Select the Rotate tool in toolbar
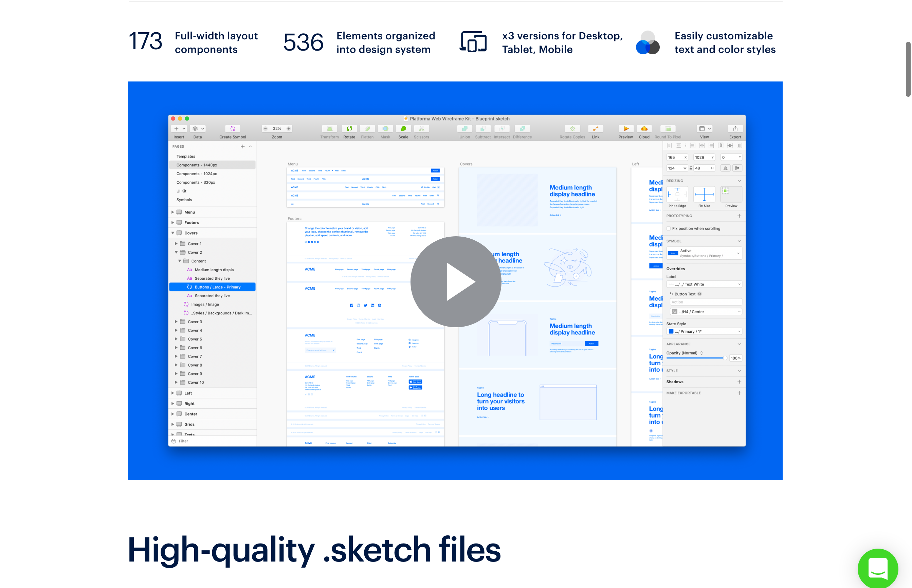912x588 pixels. click(x=349, y=129)
